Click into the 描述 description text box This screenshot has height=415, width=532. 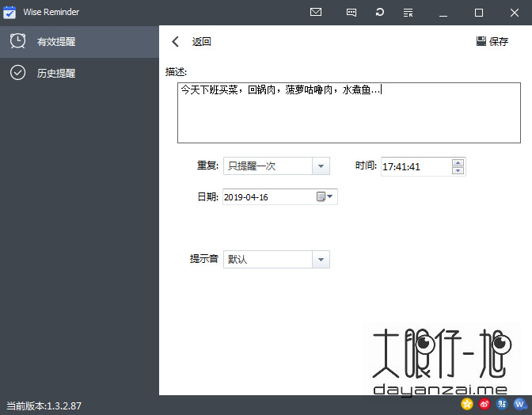[349, 112]
